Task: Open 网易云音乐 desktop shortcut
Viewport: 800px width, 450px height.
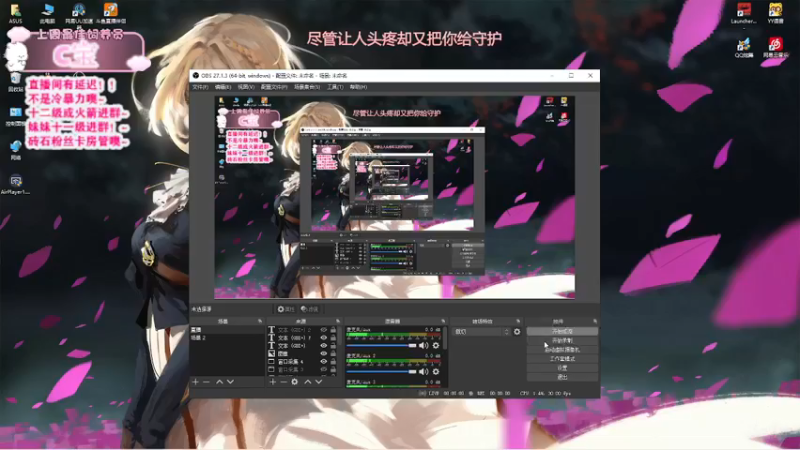Action: pyautogui.click(x=776, y=48)
